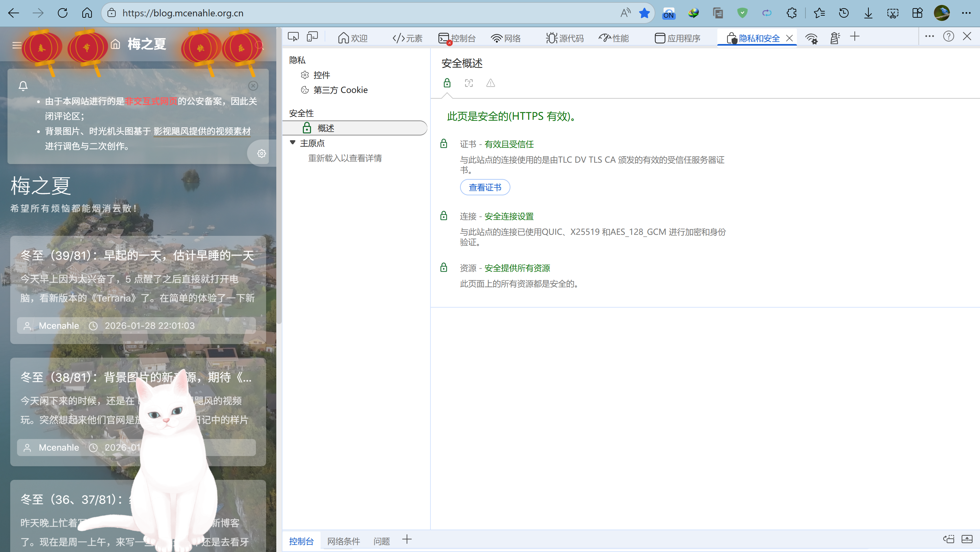Select the inspect element picker tool

tap(293, 36)
